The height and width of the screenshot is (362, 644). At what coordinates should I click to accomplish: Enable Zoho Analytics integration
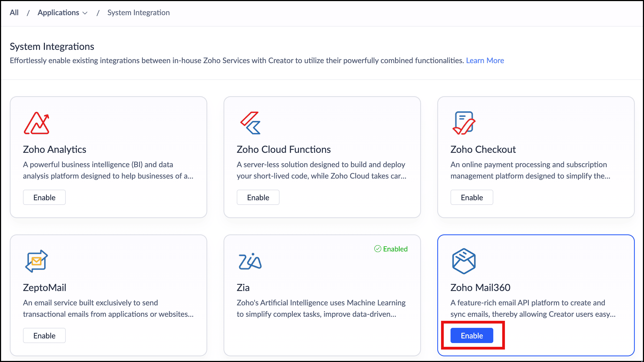44,197
